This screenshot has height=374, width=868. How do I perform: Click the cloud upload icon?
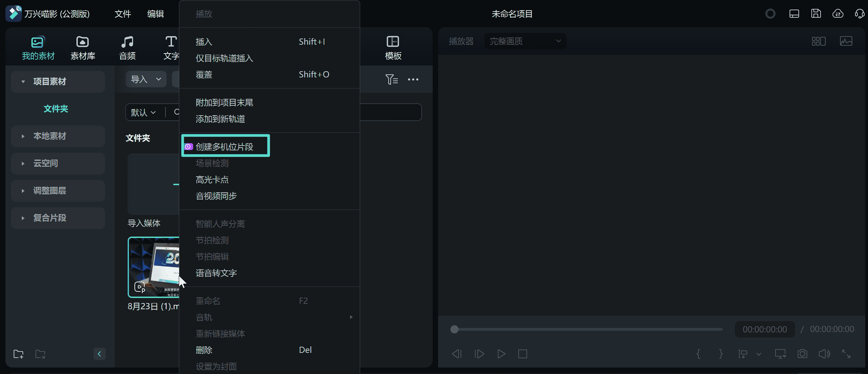point(838,14)
